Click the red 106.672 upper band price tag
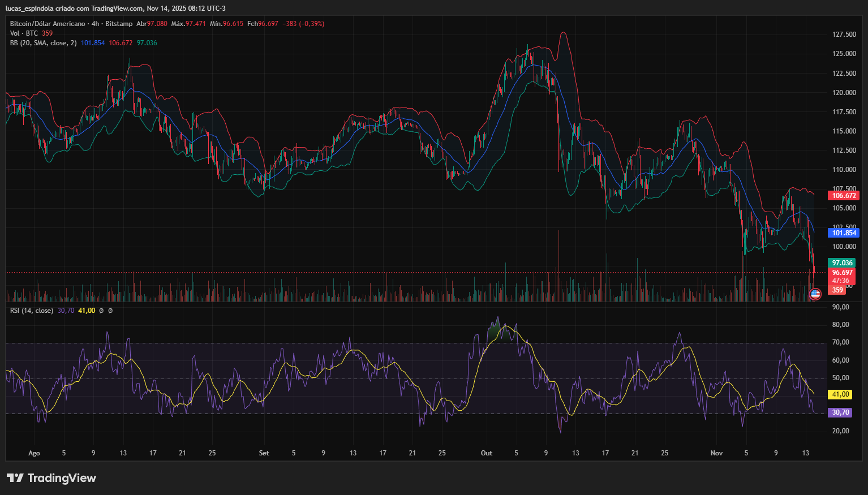The height and width of the screenshot is (495, 868). click(843, 196)
